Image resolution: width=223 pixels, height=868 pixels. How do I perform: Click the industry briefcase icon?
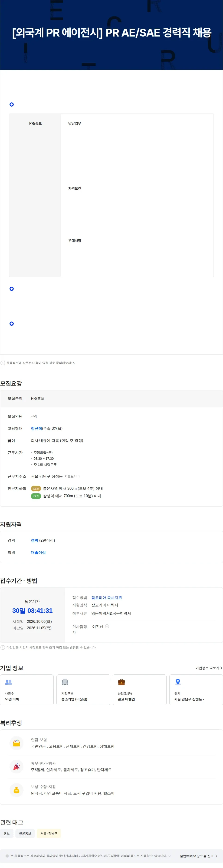click(x=121, y=682)
